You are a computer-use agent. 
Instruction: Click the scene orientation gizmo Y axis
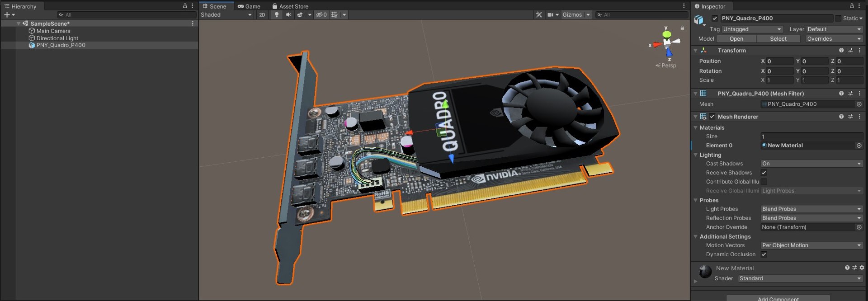tap(666, 34)
